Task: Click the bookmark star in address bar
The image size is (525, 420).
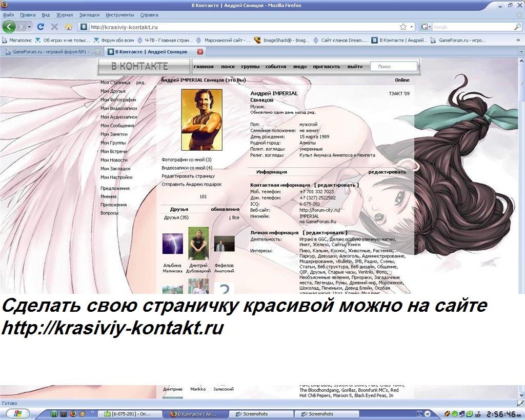Action: [x=403, y=27]
